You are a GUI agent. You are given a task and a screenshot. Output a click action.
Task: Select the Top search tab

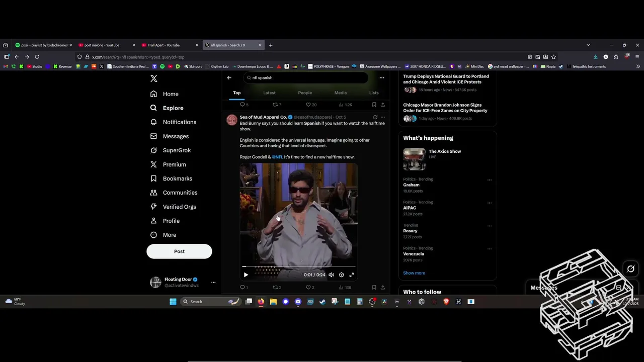[x=236, y=93]
